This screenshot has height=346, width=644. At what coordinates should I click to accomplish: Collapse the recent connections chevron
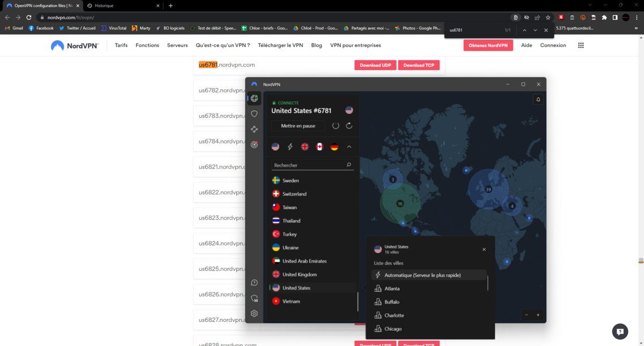[349, 147]
